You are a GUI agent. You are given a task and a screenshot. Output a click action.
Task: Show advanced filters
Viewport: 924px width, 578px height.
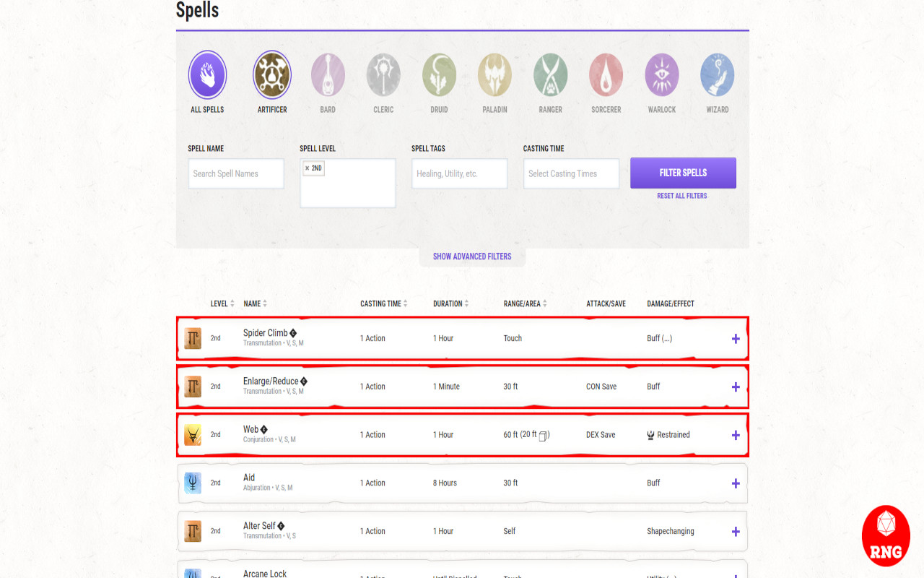pos(472,256)
